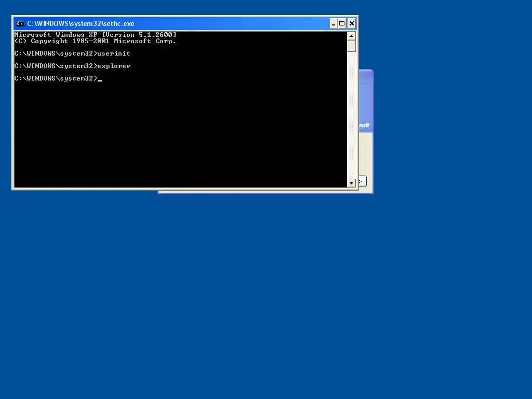Click the last empty command prompt line
The width and height of the screenshot is (532, 399).
tap(58, 78)
